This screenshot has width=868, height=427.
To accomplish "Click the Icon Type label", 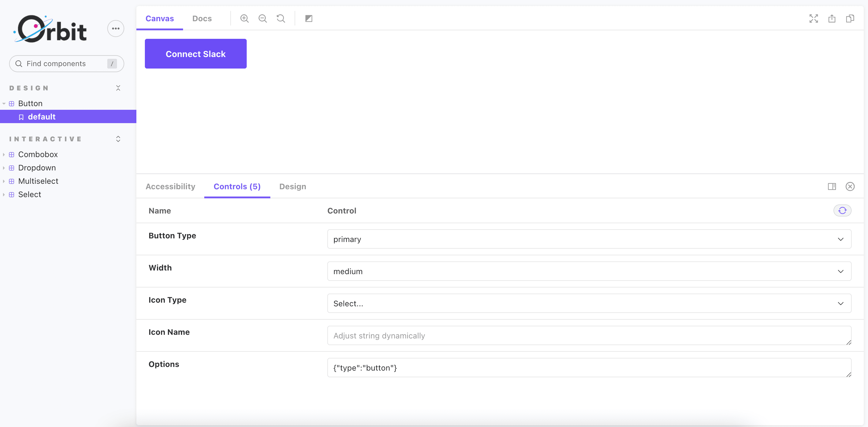I will [168, 300].
